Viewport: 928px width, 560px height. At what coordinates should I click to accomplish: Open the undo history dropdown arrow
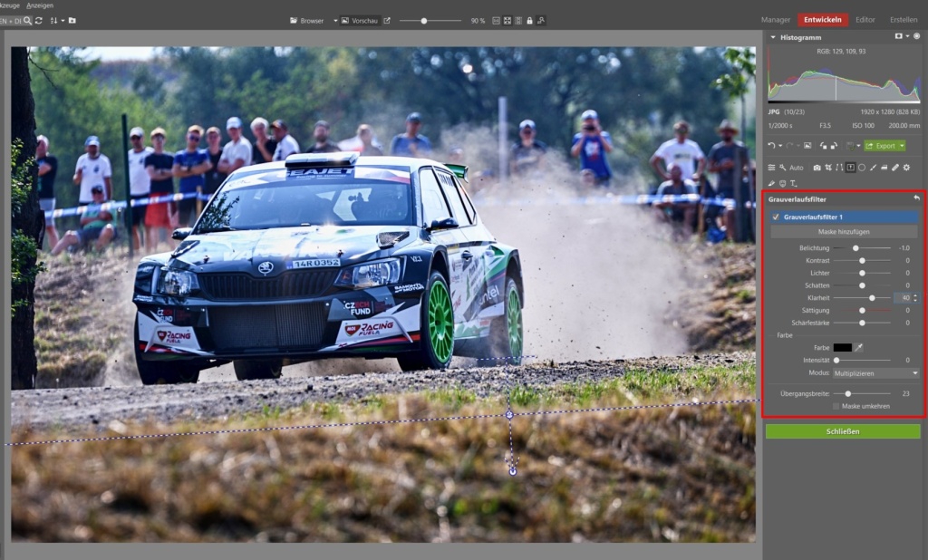click(780, 146)
